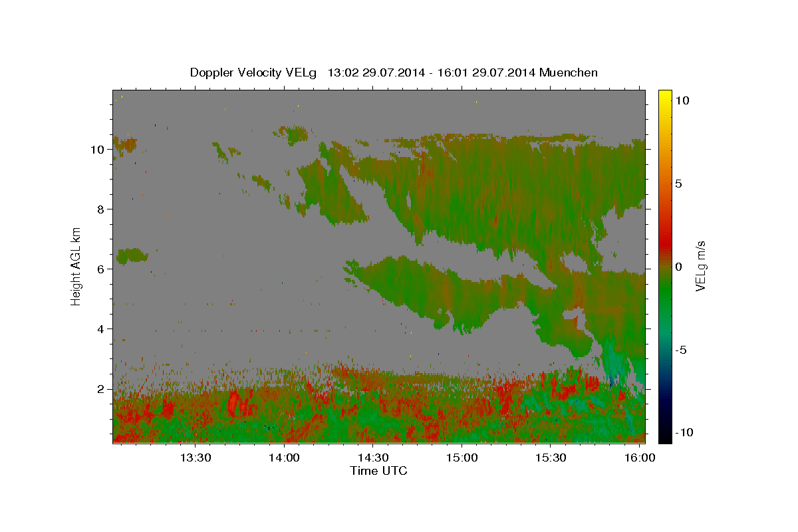Click the height tick label 6
This screenshot has width=798, height=532.
click(100, 269)
